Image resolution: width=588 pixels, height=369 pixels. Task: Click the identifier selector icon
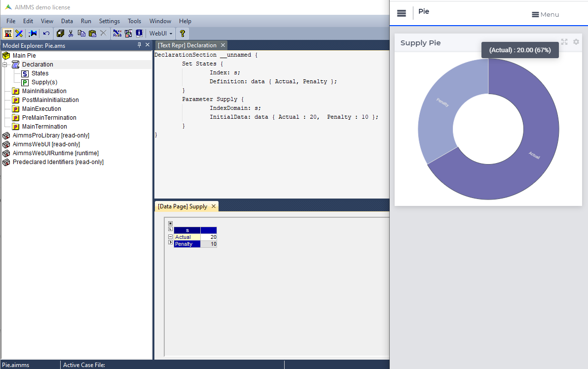click(128, 34)
